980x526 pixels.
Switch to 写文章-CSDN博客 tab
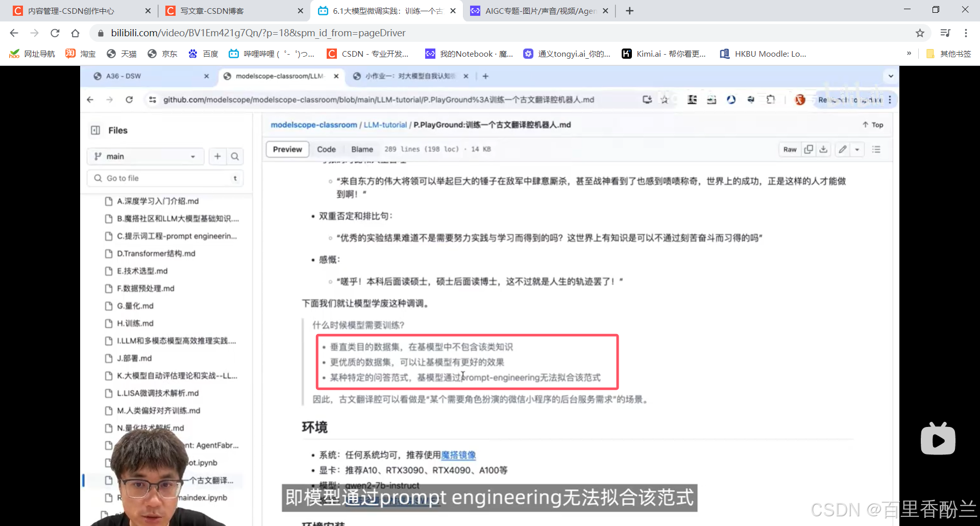coord(233,11)
